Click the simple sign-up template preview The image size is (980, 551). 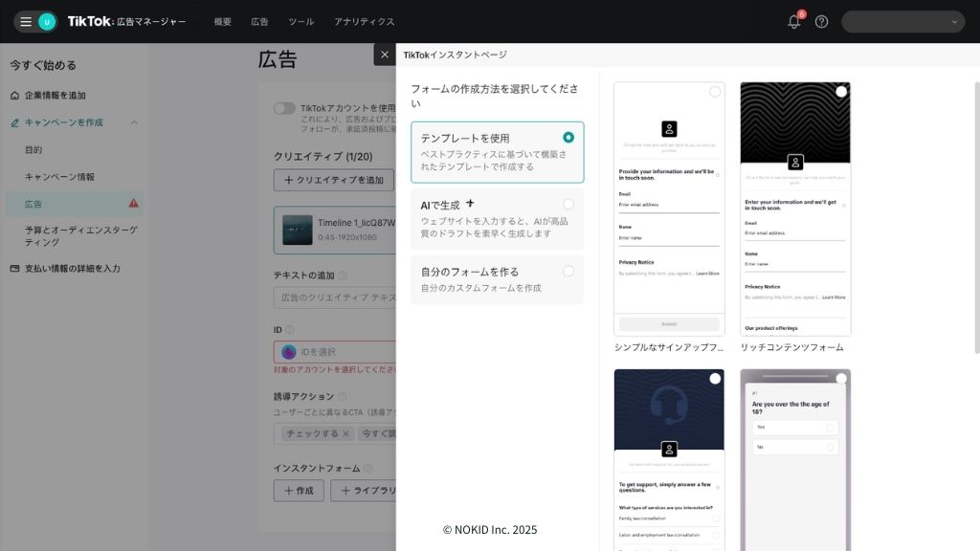[669, 209]
